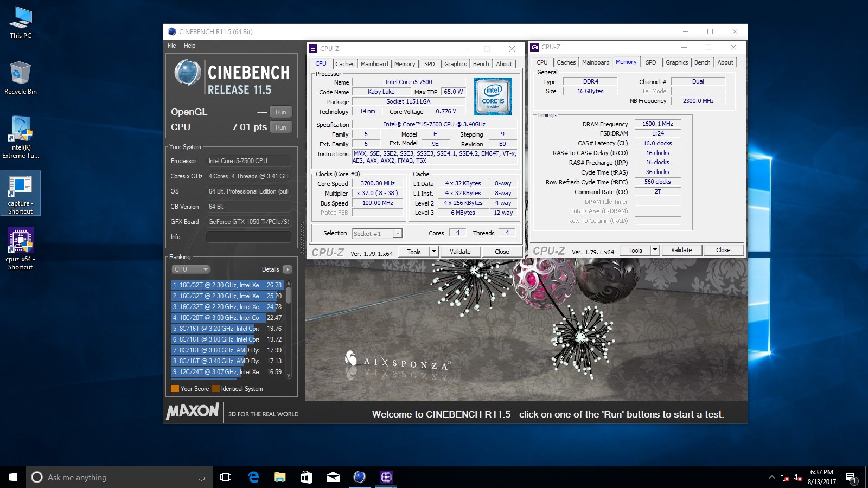Click the Cinebench title bar icon

click(172, 31)
